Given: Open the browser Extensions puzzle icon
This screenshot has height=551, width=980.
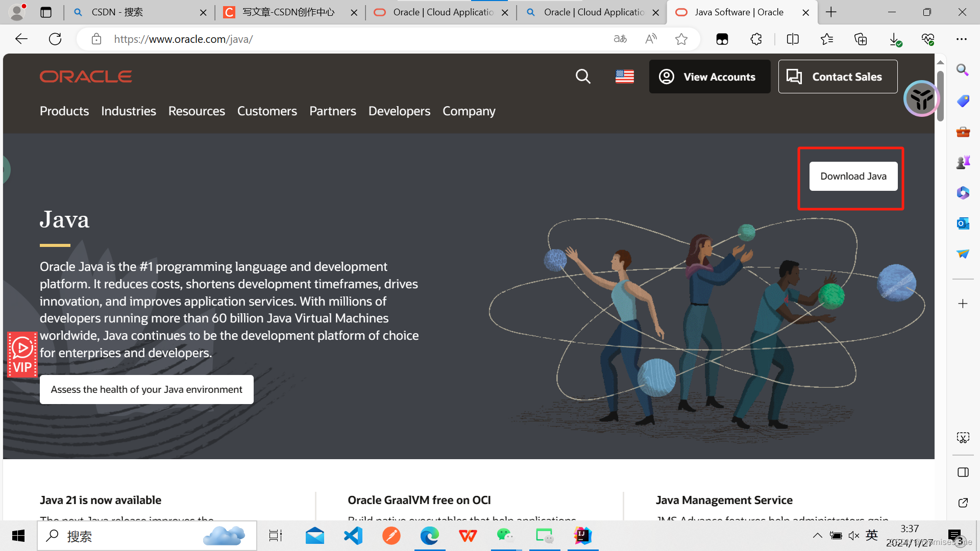Looking at the screenshot, I should 756,39.
